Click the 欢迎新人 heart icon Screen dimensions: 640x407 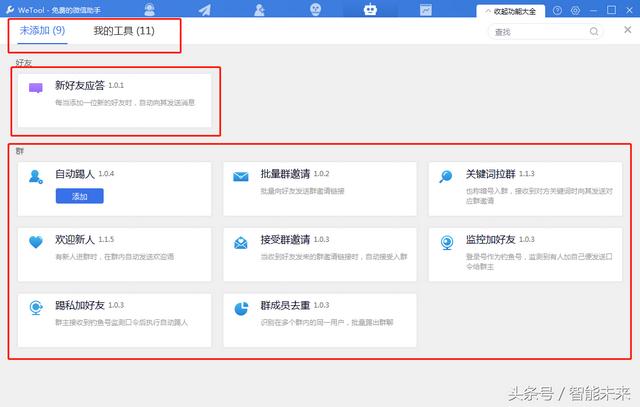36,242
